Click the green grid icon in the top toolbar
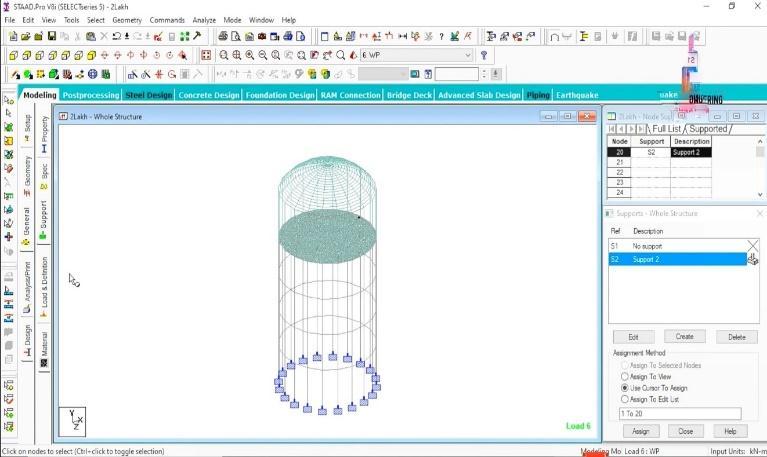Image resolution: width=767 pixels, height=457 pixels. (184, 36)
